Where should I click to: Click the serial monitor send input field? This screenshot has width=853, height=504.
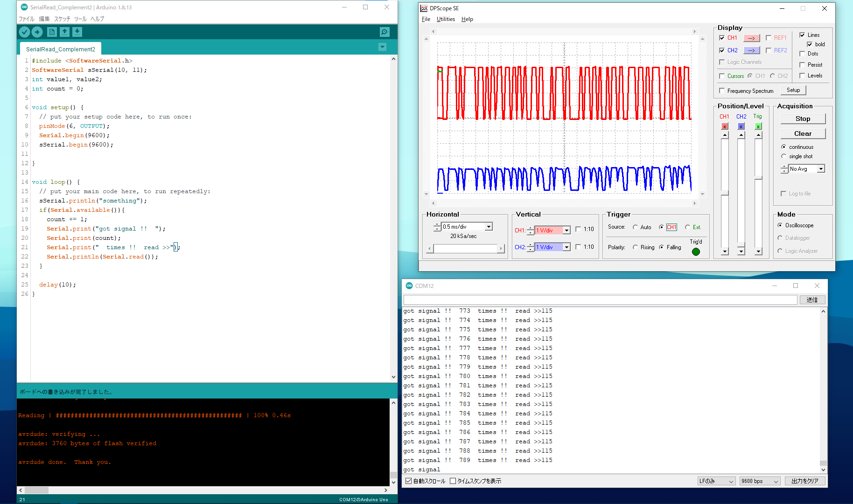600,300
